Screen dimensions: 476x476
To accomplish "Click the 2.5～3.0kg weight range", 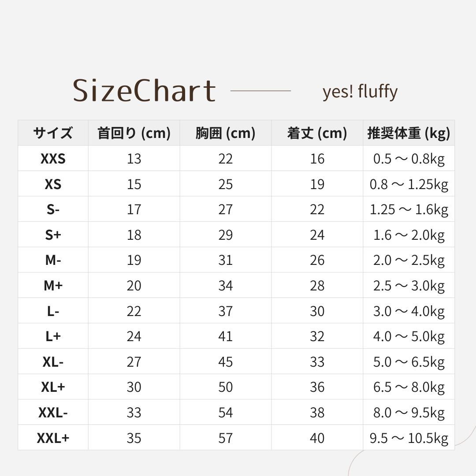I will (409, 286).
